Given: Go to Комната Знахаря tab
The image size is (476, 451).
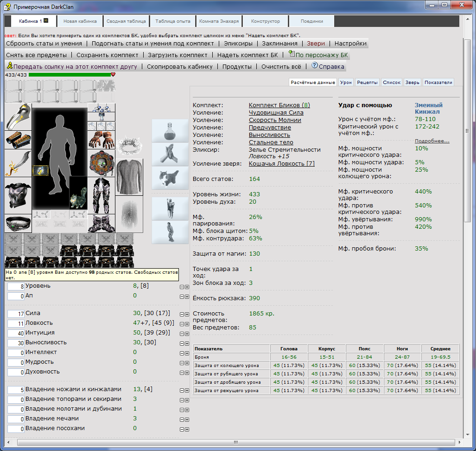Looking at the screenshot, I should click(219, 21).
